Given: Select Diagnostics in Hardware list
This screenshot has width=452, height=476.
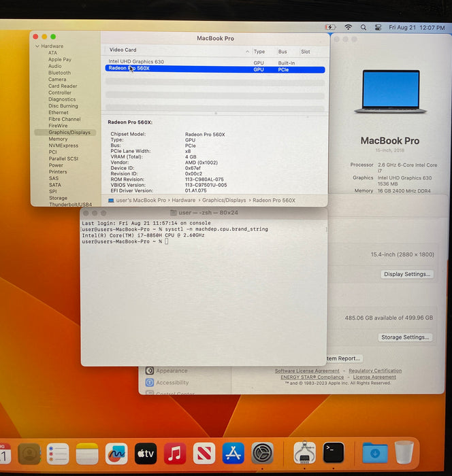Looking at the screenshot, I should tap(62, 99).
